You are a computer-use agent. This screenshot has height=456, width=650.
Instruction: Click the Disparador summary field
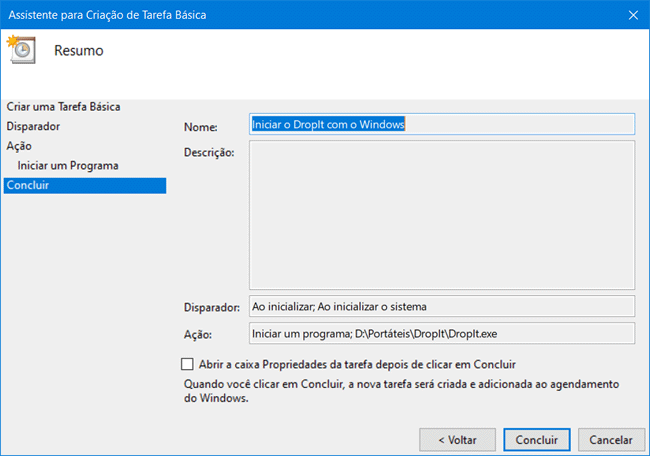[441, 306]
